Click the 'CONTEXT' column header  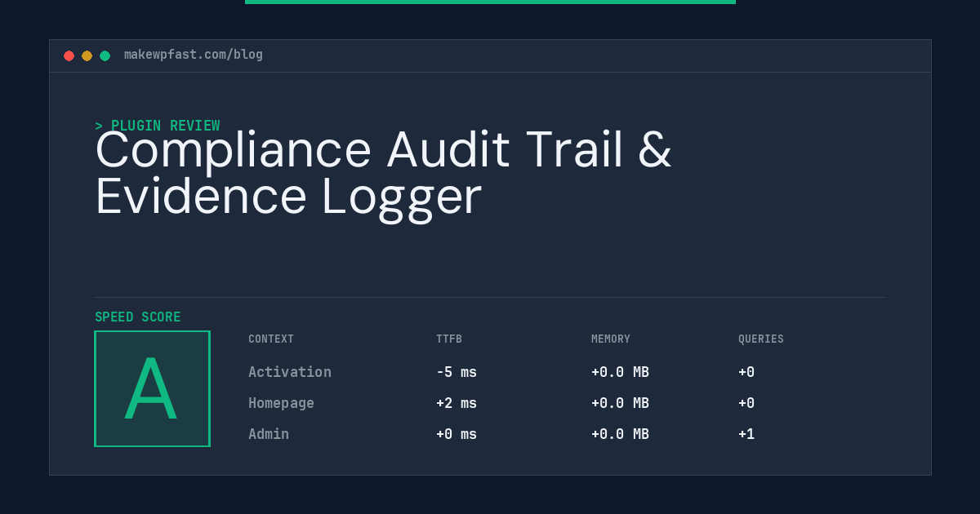(271, 339)
